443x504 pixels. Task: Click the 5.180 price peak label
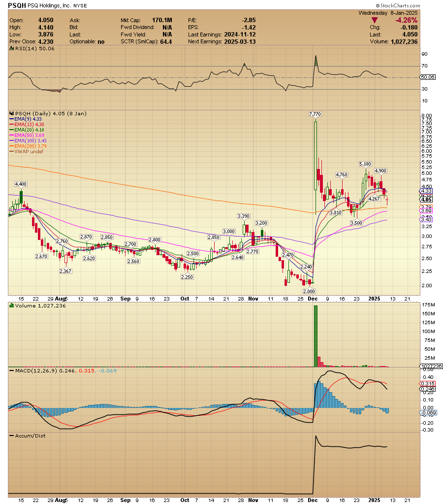tap(365, 164)
